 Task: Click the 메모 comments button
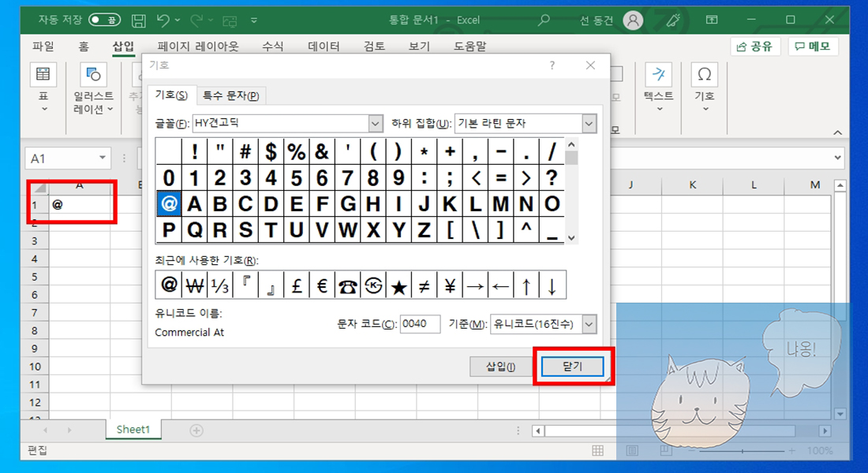click(813, 47)
